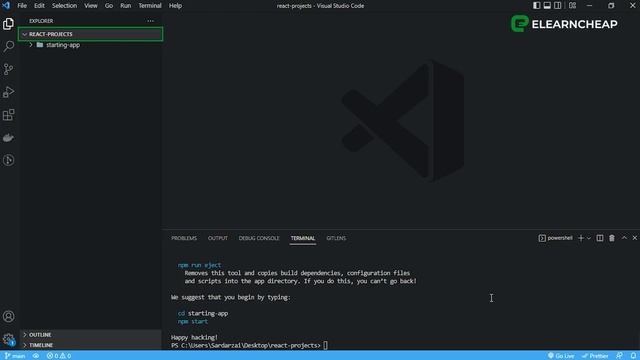Open Run and Debug view

click(9, 92)
